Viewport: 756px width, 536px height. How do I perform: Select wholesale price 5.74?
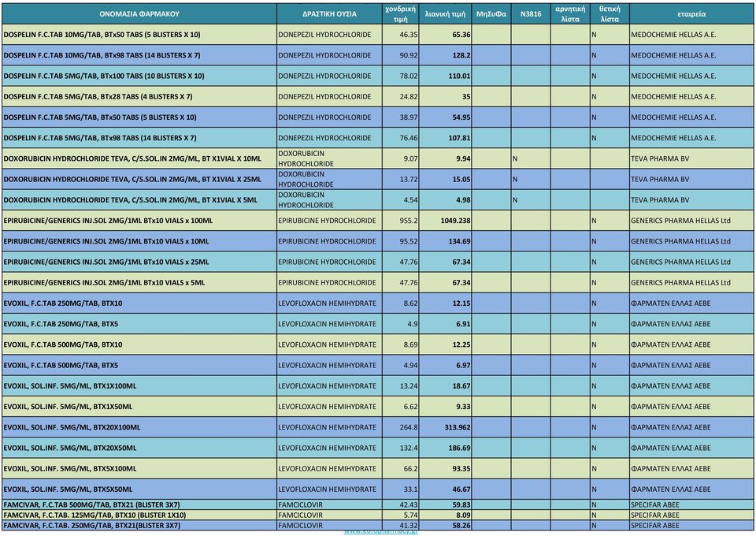tap(410, 516)
